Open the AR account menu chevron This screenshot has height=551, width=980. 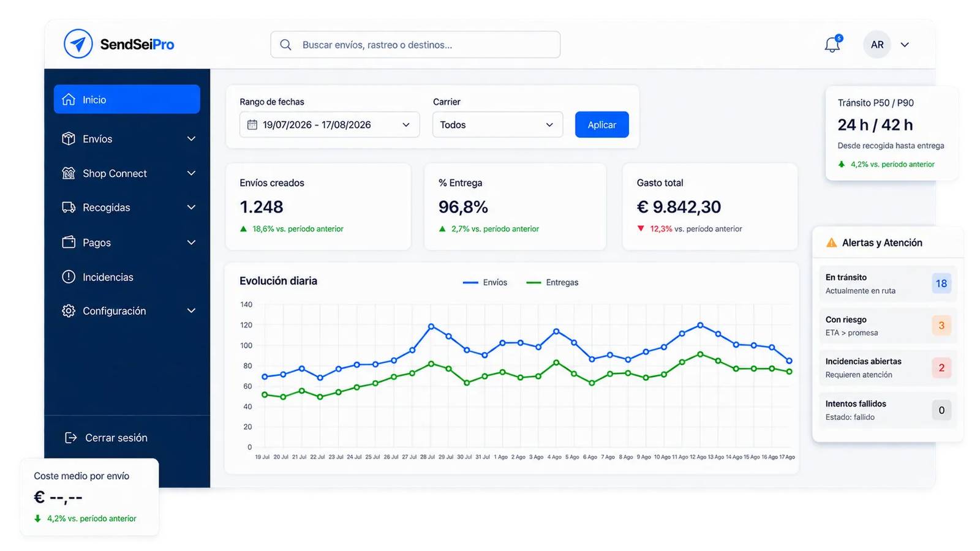pyautogui.click(x=905, y=45)
